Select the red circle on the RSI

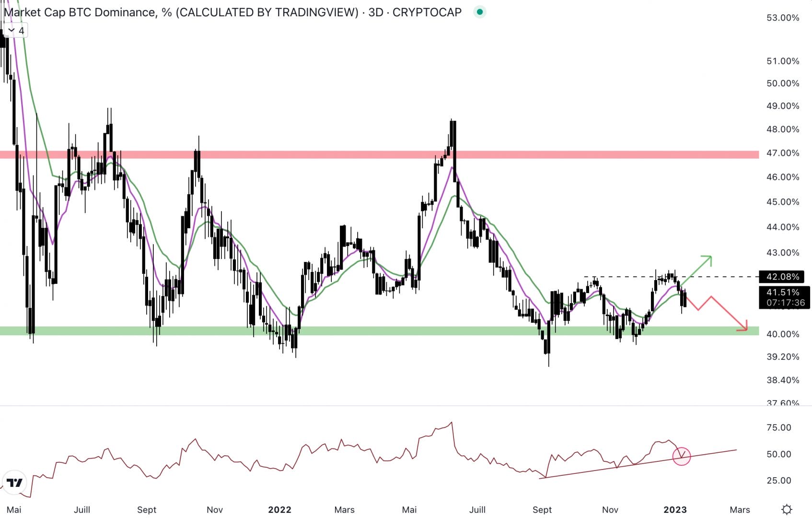tap(681, 456)
